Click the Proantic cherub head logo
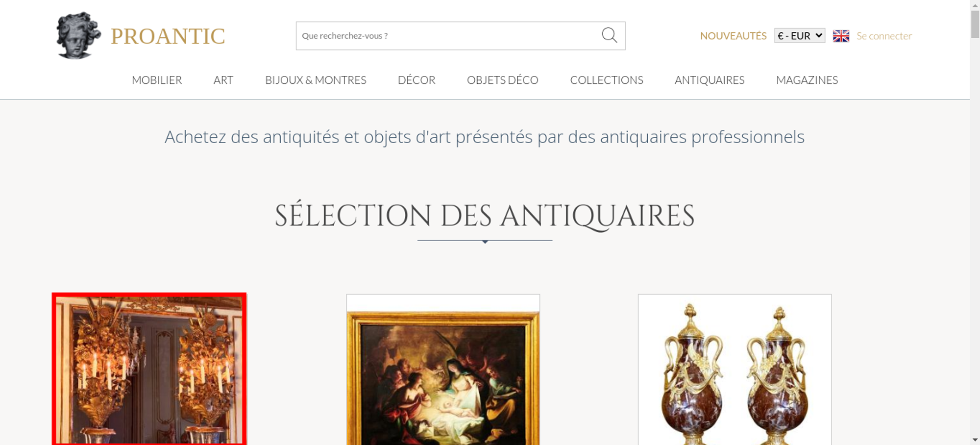The width and height of the screenshot is (980, 445). [78, 35]
